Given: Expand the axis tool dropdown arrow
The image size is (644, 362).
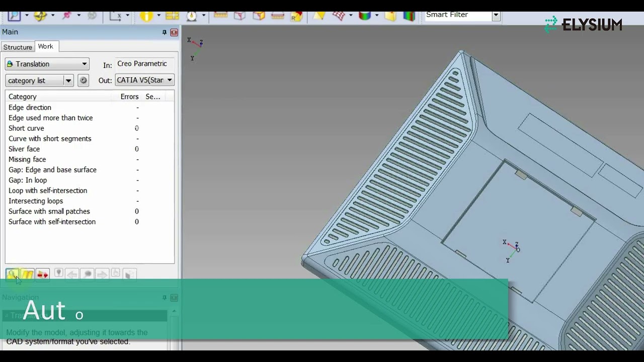Looking at the screenshot, I should (x=127, y=16).
